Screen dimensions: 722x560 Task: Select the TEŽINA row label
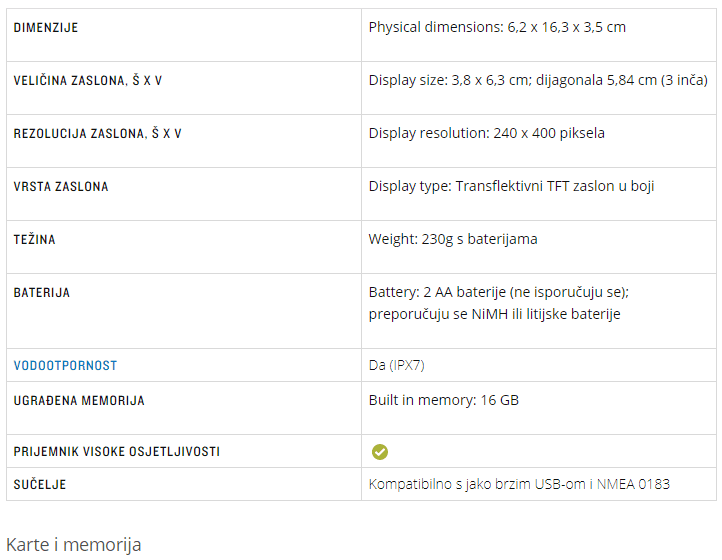[x=35, y=239]
